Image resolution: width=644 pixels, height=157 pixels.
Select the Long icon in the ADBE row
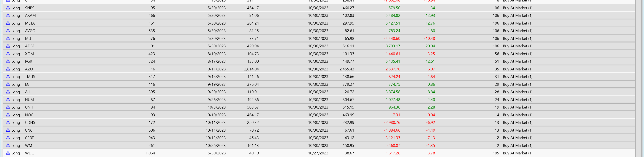coord(8,46)
